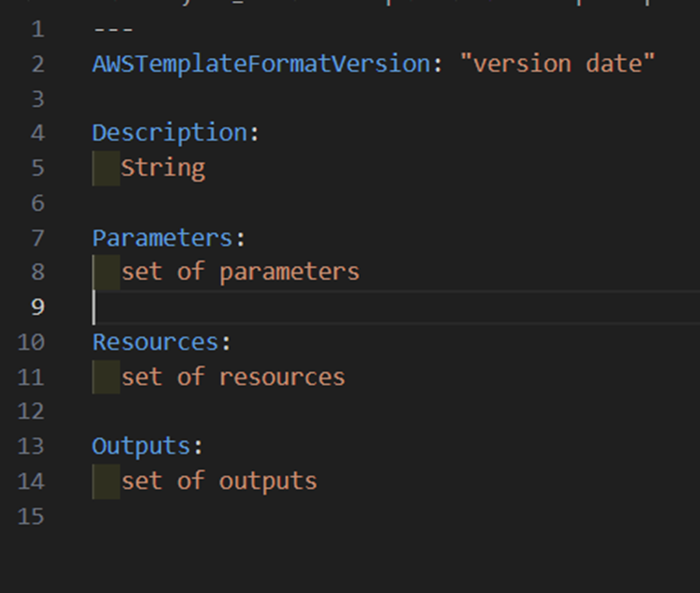Click the text "set of outputs"

(219, 482)
